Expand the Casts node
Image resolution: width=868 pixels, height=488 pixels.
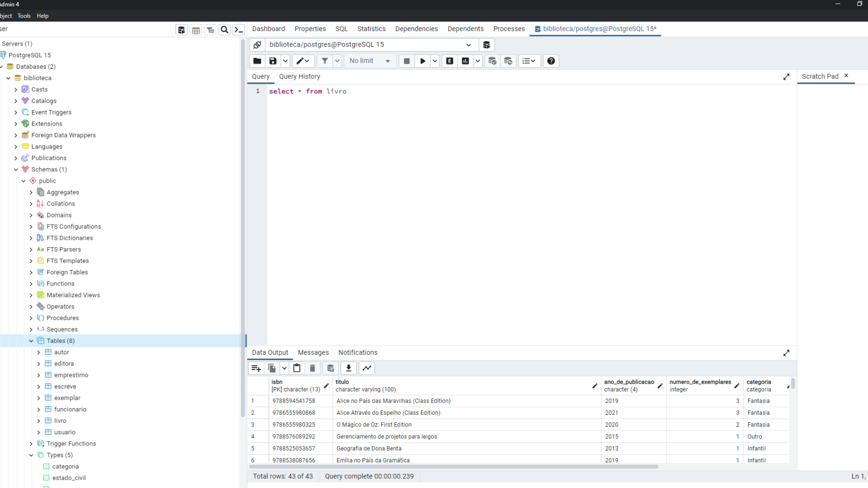coord(16,90)
